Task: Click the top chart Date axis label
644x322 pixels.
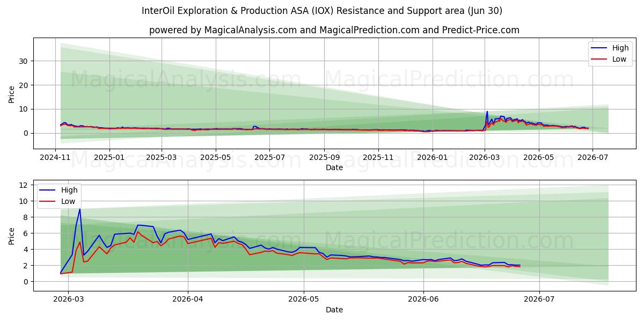Action: [334, 168]
